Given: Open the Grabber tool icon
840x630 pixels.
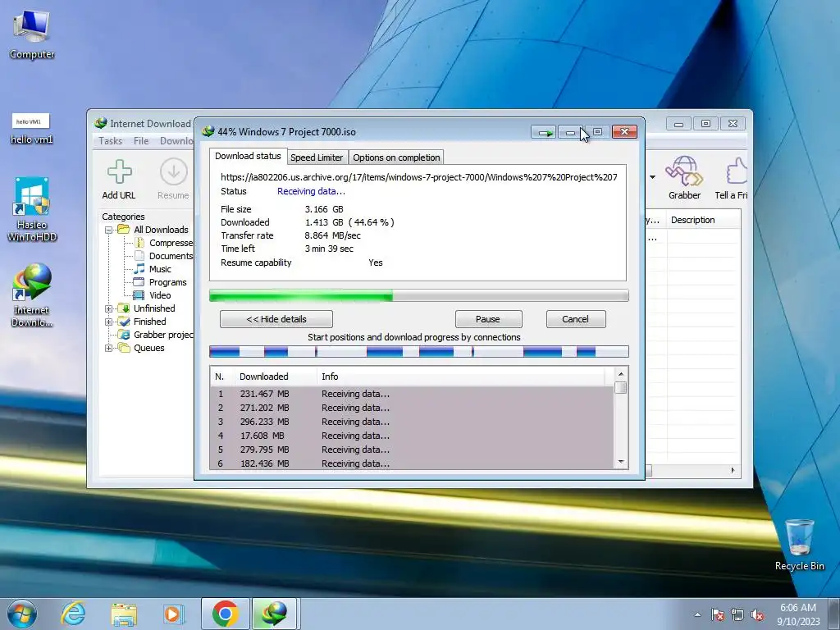Looking at the screenshot, I should point(684,171).
